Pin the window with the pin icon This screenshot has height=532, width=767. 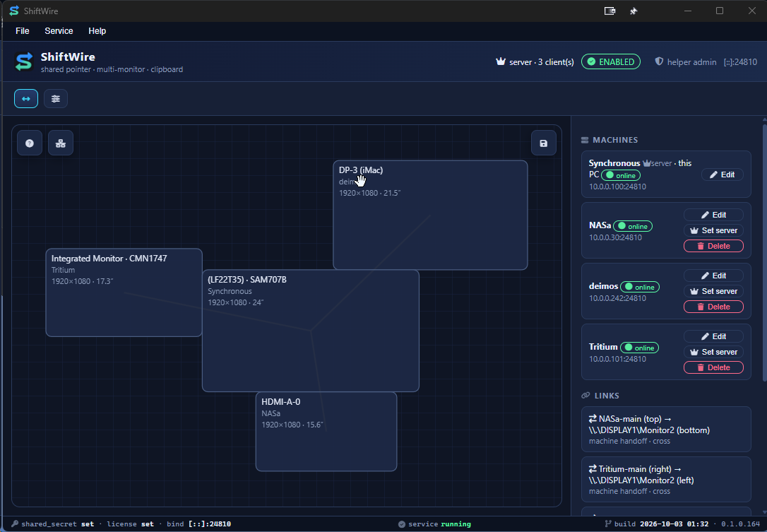[x=634, y=11]
